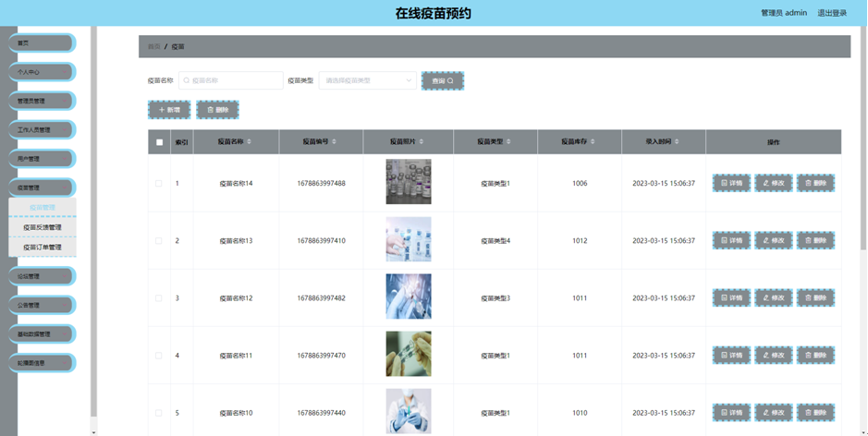Open vaccine photo thumbnail for 疫苗名称12
This screenshot has width=868, height=436.
point(409,296)
